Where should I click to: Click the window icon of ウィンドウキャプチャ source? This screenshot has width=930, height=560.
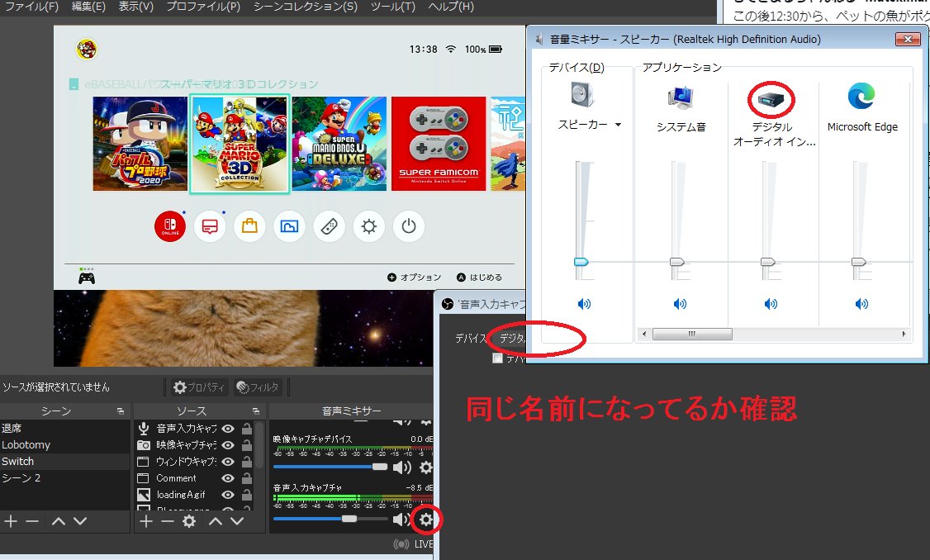pos(143,461)
